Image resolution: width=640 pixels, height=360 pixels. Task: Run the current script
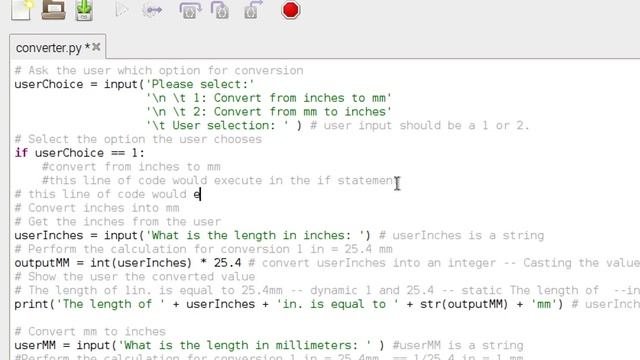click(x=121, y=9)
